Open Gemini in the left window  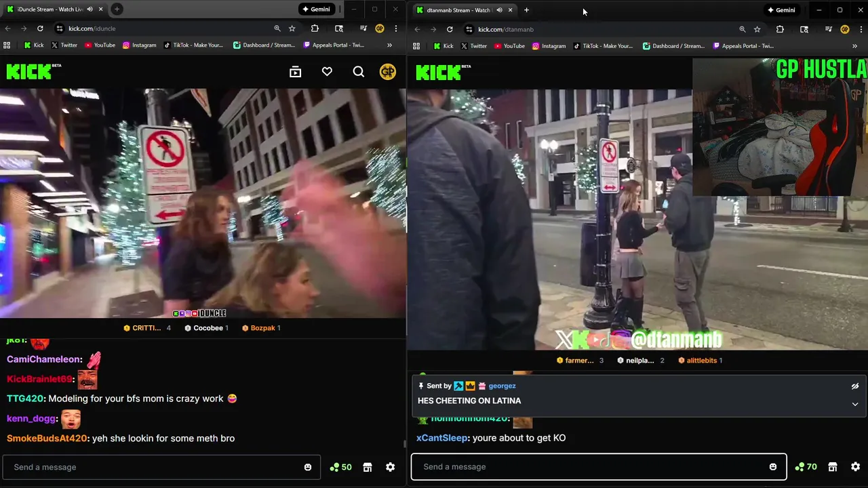[317, 9]
